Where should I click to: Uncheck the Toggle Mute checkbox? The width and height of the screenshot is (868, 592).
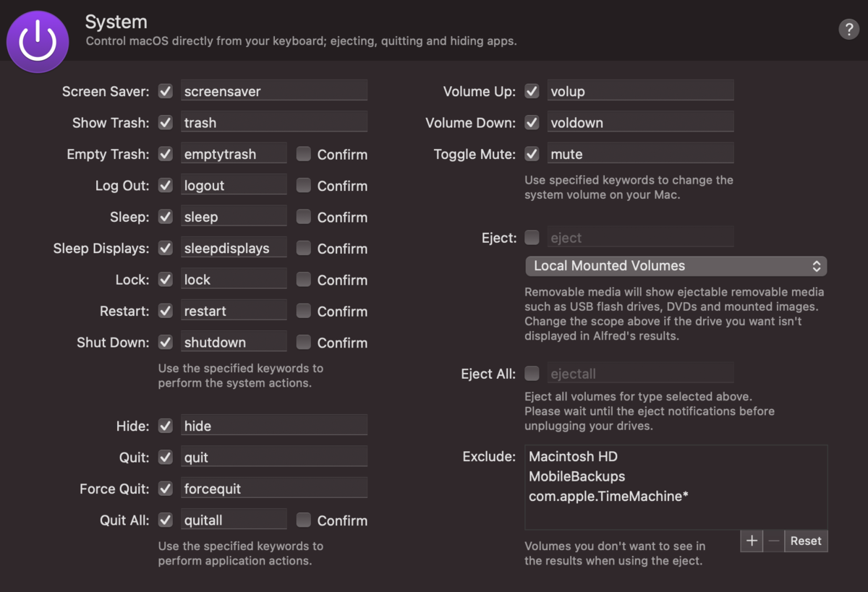(532, 154)
